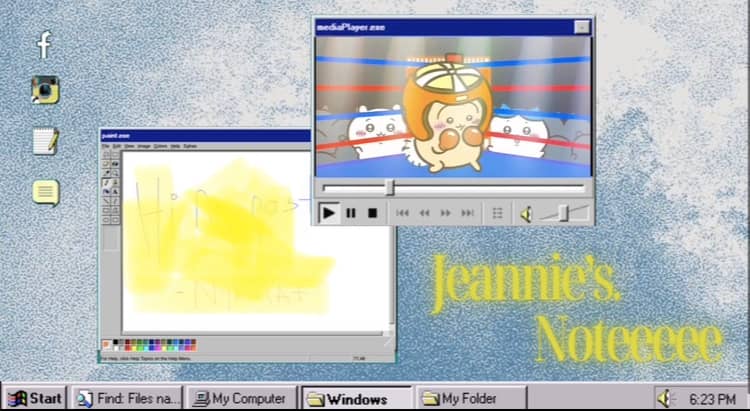Pause the media player video
Screen dimensions: 750x411
point(351,213)
